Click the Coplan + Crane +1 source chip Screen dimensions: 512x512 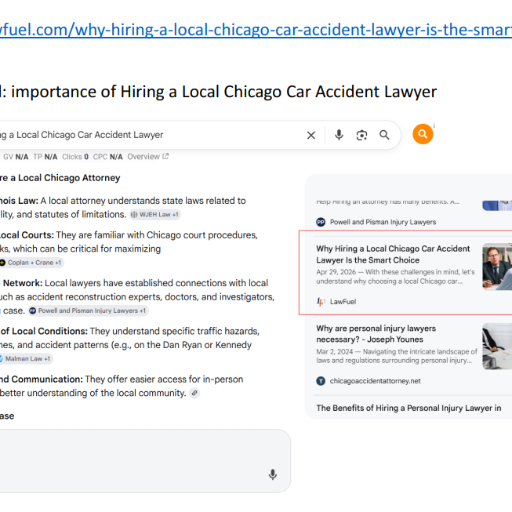(x=31, y=263)
